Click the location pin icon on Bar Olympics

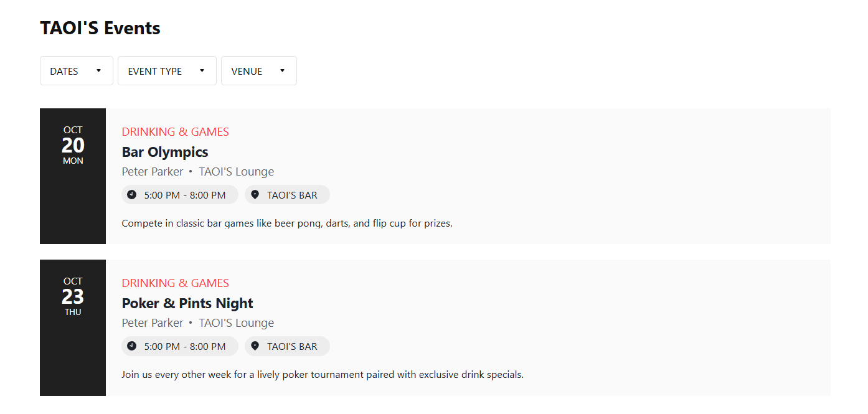tap(255, 195)
